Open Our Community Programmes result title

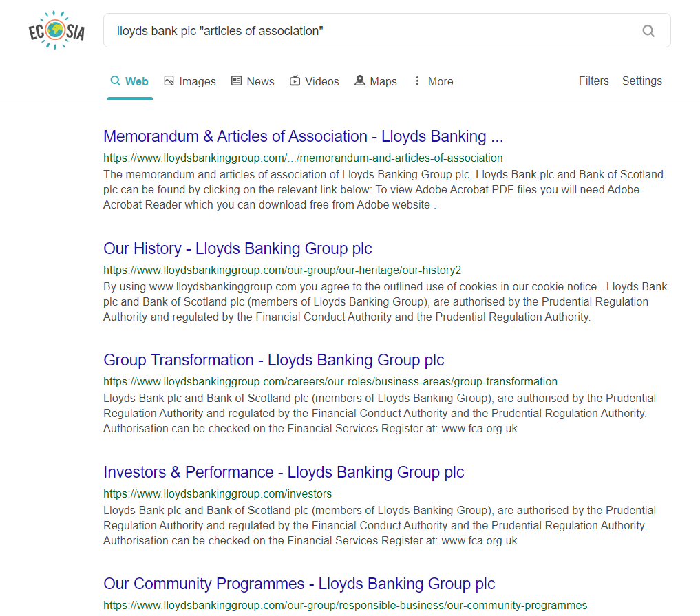(299, 584)
